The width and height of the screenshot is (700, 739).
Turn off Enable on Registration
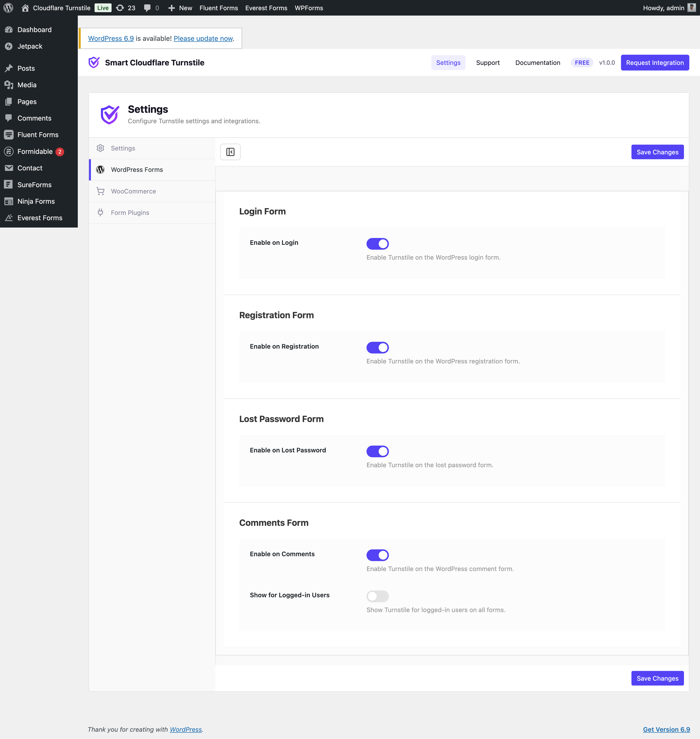378,347
